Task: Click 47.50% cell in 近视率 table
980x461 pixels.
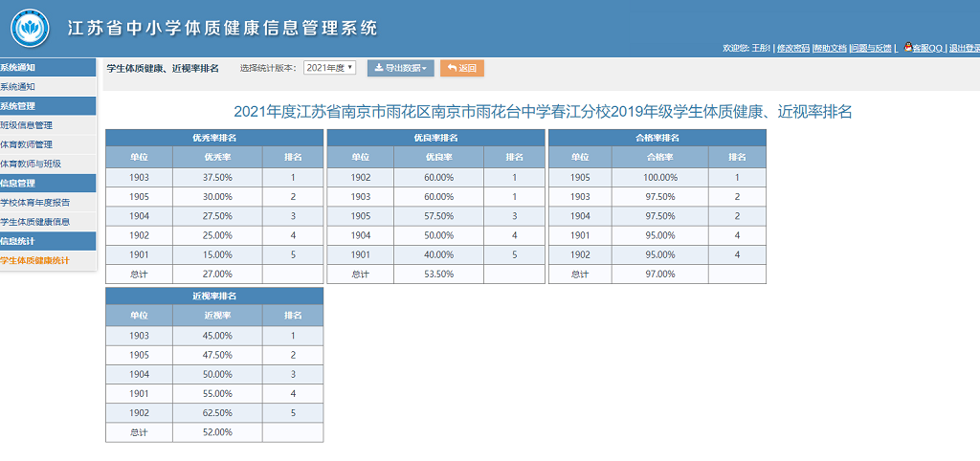Action: pyautogui.click(x=217, y=355)
